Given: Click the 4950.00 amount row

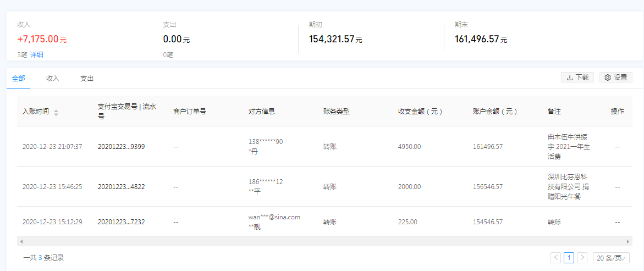Looking at the screenshot, I should [409, 147].
